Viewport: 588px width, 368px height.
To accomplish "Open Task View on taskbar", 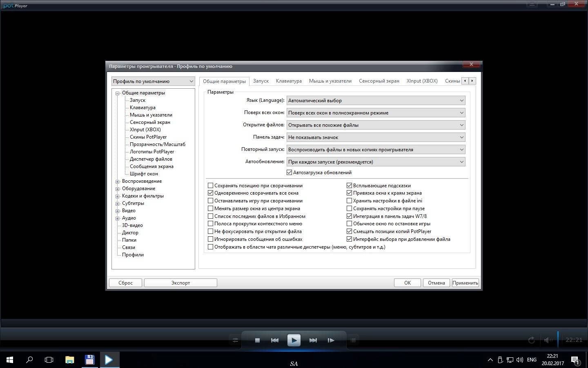I will 49,360.
